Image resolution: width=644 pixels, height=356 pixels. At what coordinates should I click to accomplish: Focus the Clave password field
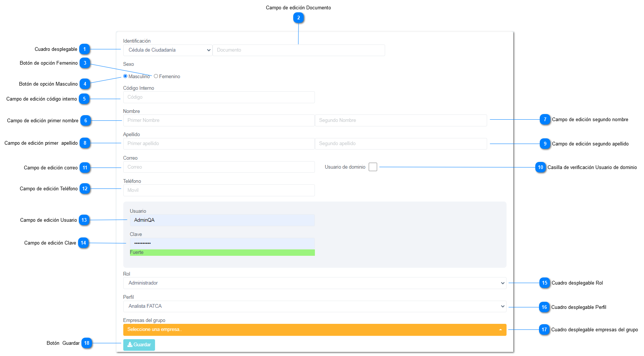tap(222, 243)
